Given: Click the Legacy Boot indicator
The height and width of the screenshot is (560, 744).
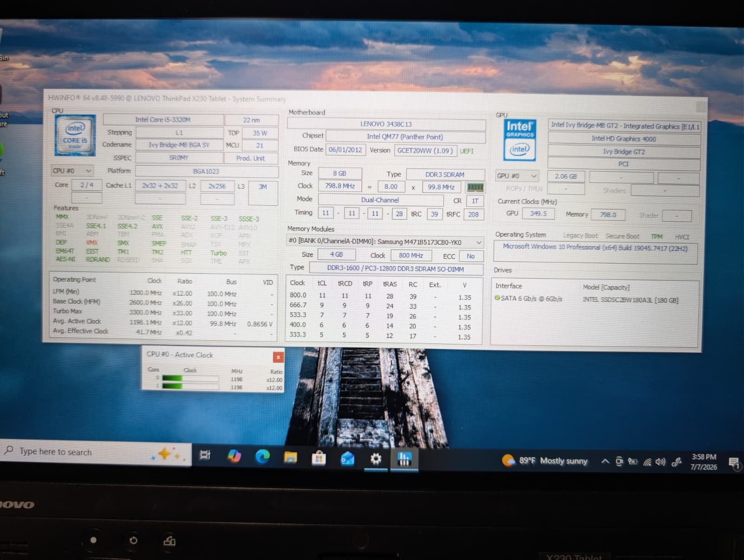Looking at the screenshot, I should click(580, 236).
